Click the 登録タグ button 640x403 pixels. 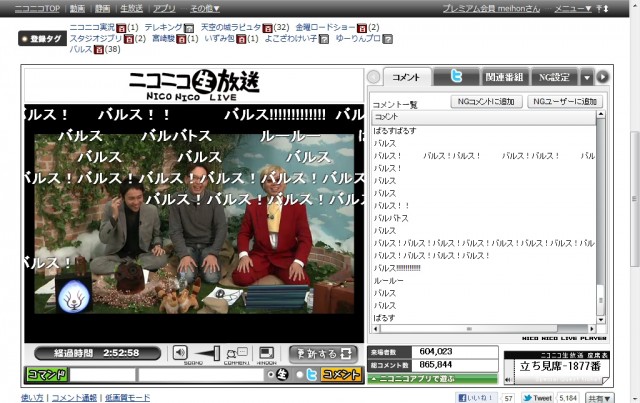[42, 39]
